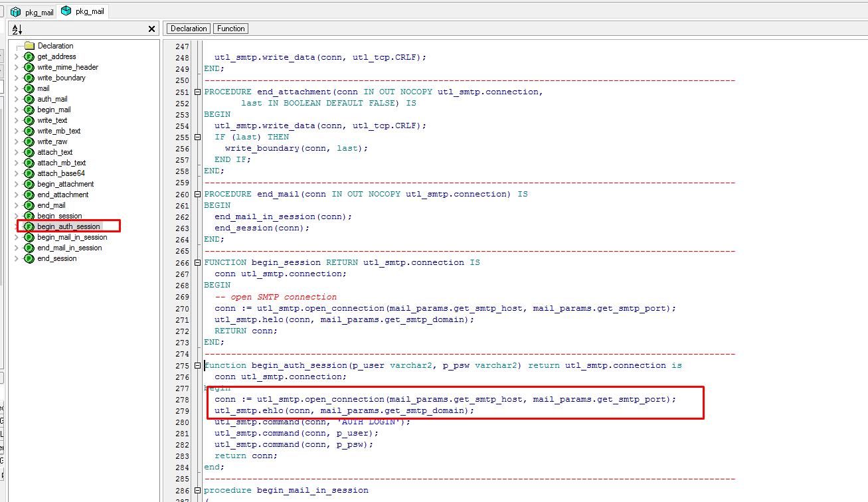868x502 pixels.
Task: Select begin_session in the procedure list
Action: [60, 216]
